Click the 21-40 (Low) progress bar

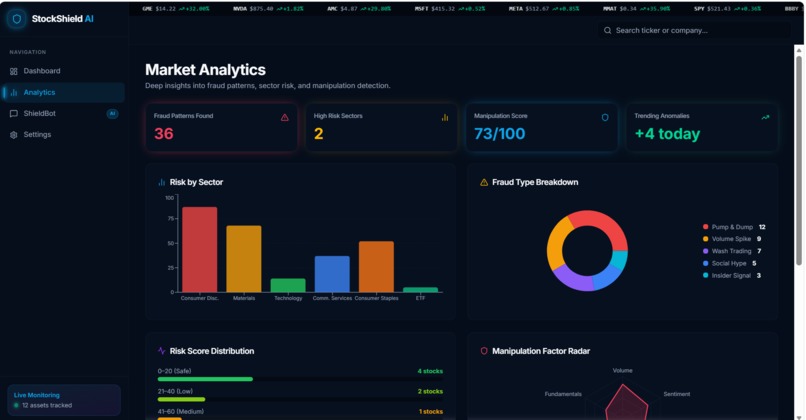(x=300, y=399)
